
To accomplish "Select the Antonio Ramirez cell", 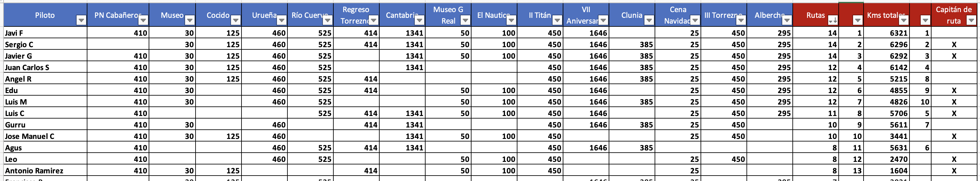I will [45, 170].
